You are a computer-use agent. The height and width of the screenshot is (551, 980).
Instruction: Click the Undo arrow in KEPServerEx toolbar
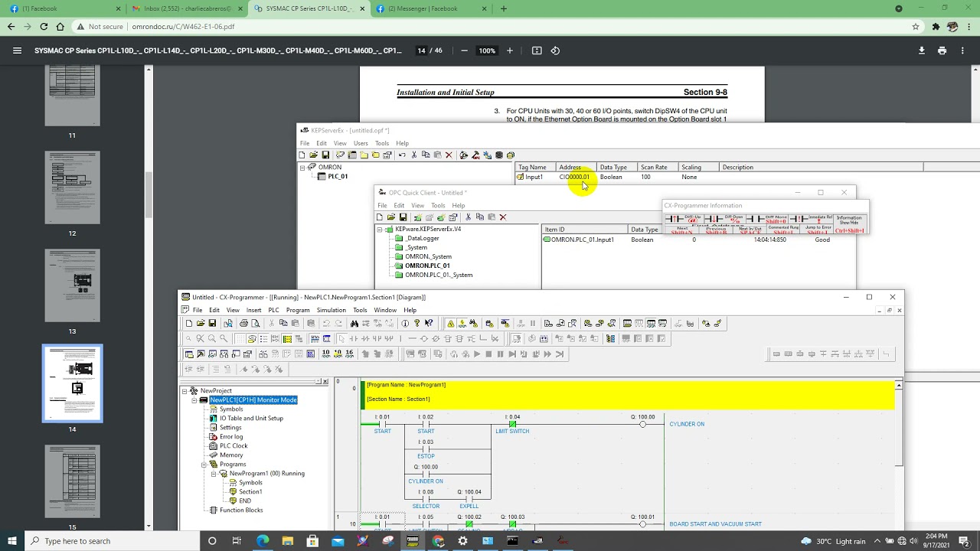(x=401, y=155)
